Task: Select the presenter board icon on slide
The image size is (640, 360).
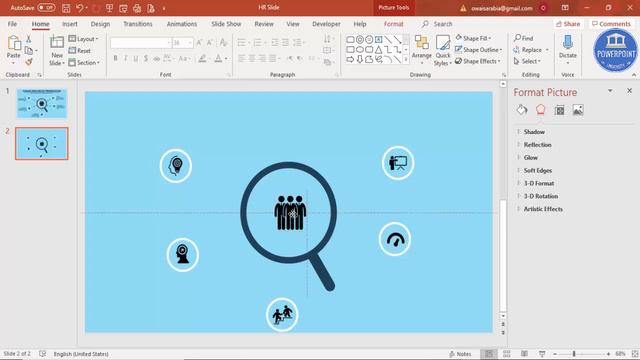Action: tap(398, 163)
